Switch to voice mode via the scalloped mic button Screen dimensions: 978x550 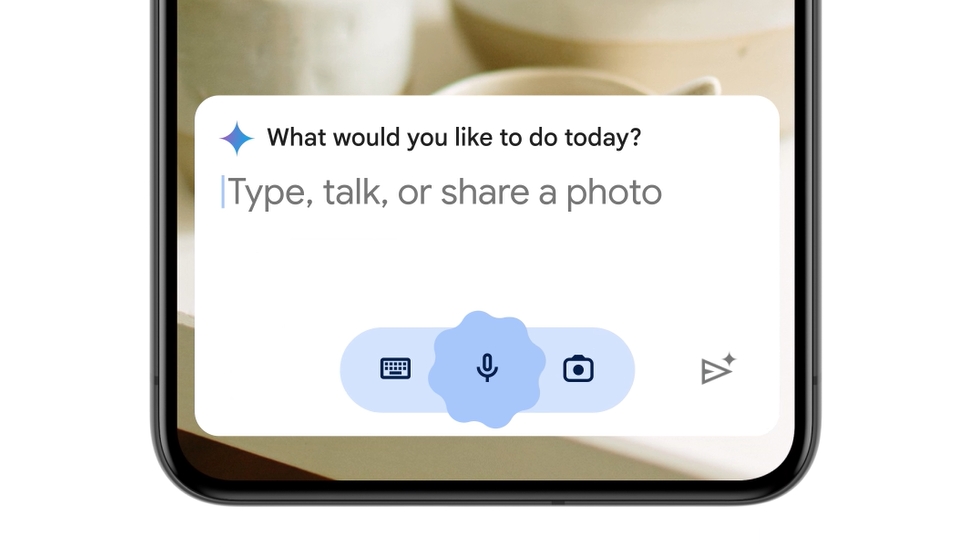487,369
